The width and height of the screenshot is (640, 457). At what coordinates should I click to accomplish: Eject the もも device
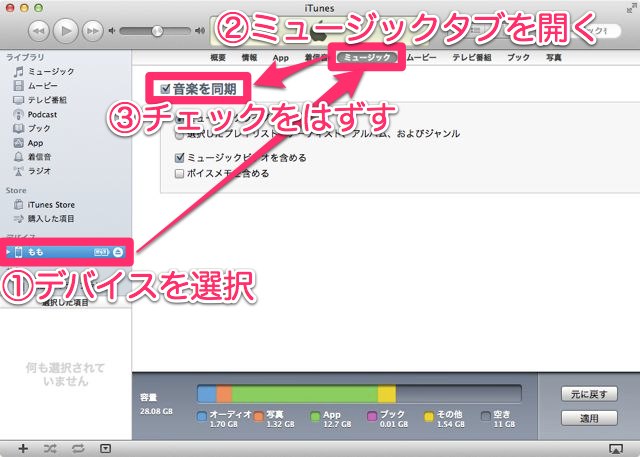click(x=118, y=252)
